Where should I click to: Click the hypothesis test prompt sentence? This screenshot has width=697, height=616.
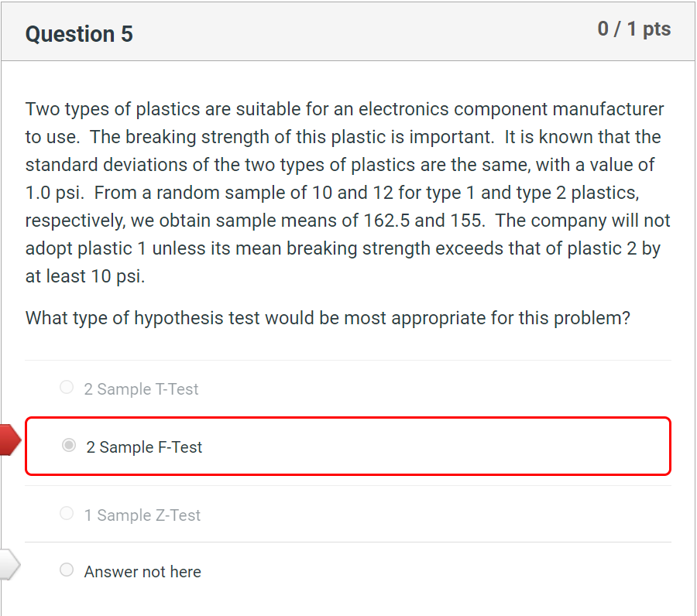click(328, 318)
